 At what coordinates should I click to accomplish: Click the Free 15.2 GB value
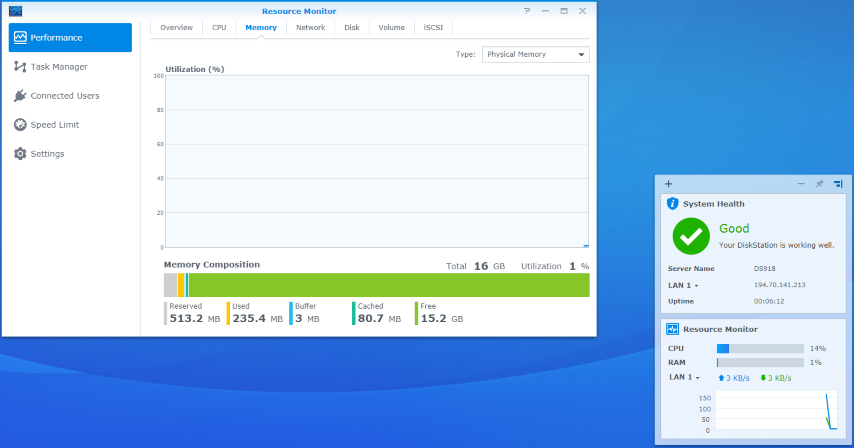[442, 318]
